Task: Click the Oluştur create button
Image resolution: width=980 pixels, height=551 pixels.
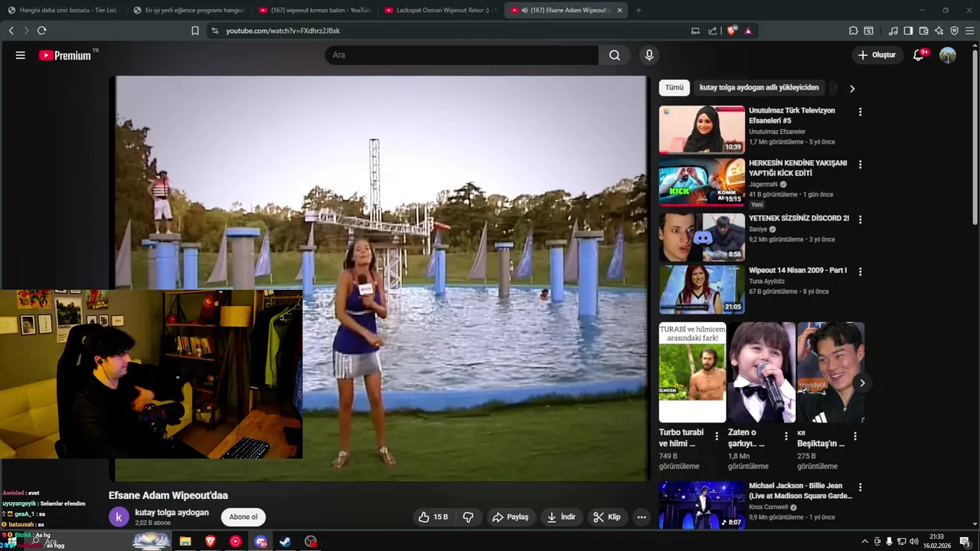Action: pos(877,55)
